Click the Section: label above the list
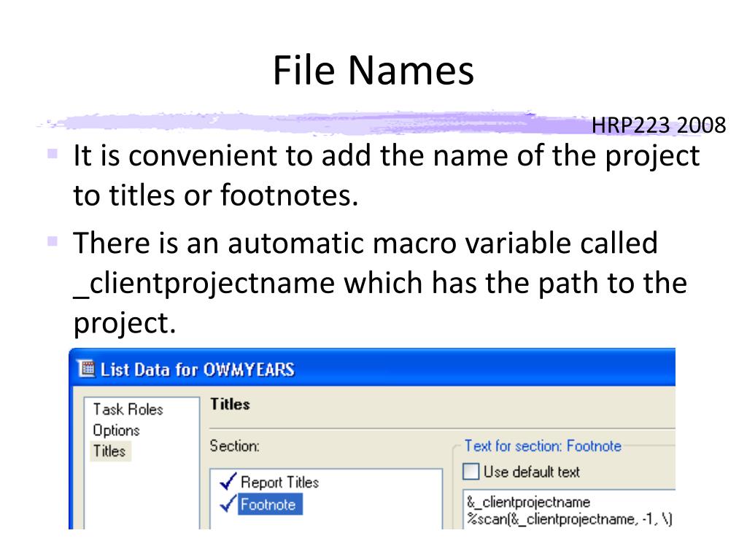 click(x=234, y=446)
